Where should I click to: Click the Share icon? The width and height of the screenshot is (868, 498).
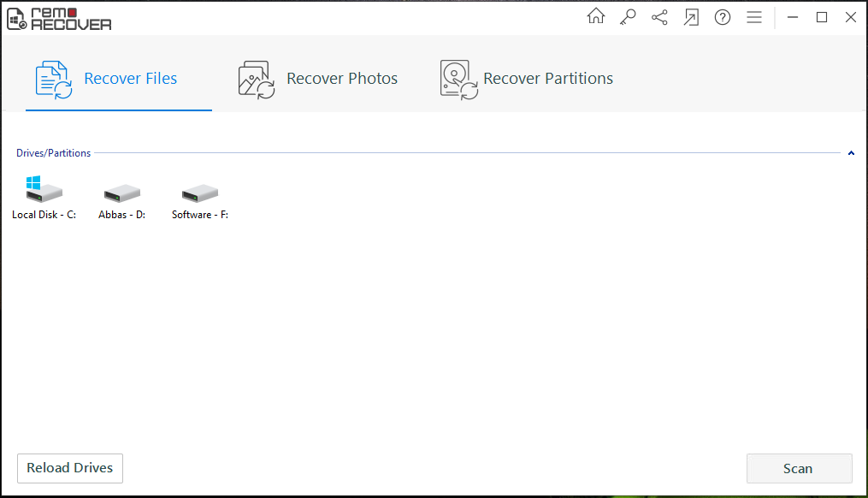[659, 17]
